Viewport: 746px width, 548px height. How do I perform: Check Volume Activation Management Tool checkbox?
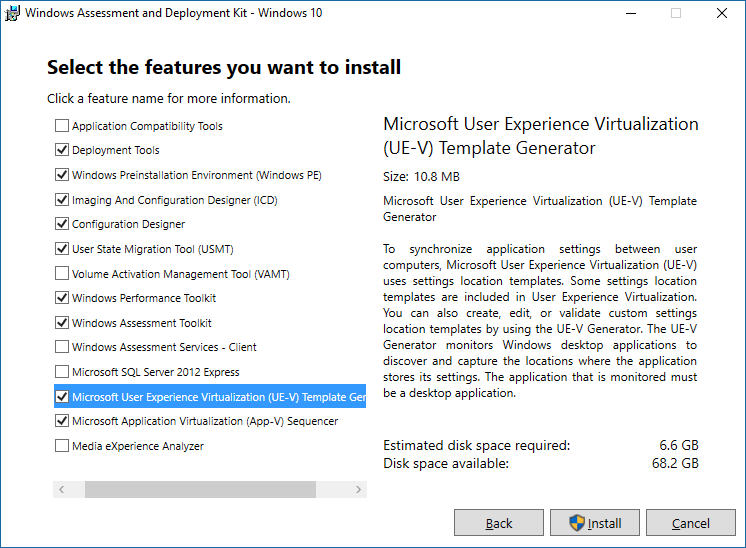coord(62,273)
